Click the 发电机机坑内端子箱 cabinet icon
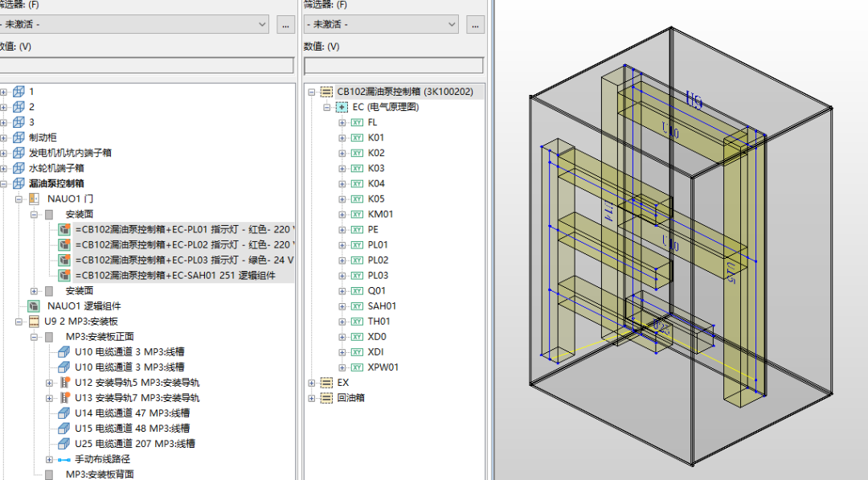The height and width of the screenshot is (480, 868). [18, 153]
